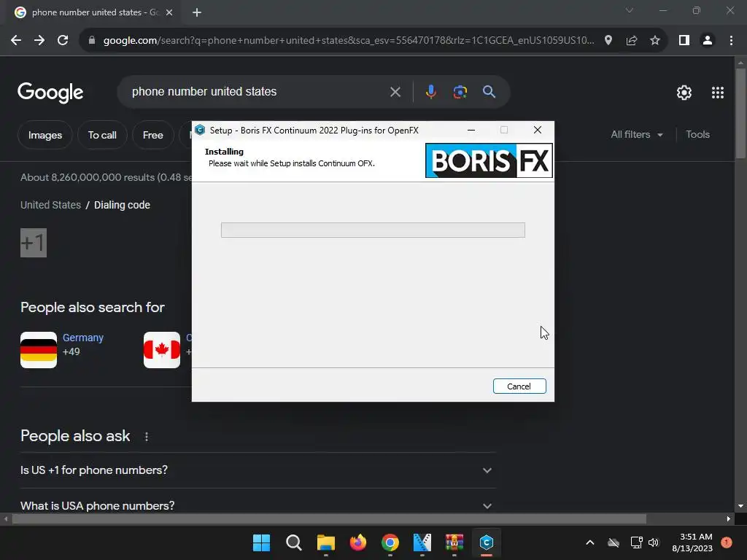Open Firefox from taskbar
This screenshot has height=560, width=747.
point(358,542)
